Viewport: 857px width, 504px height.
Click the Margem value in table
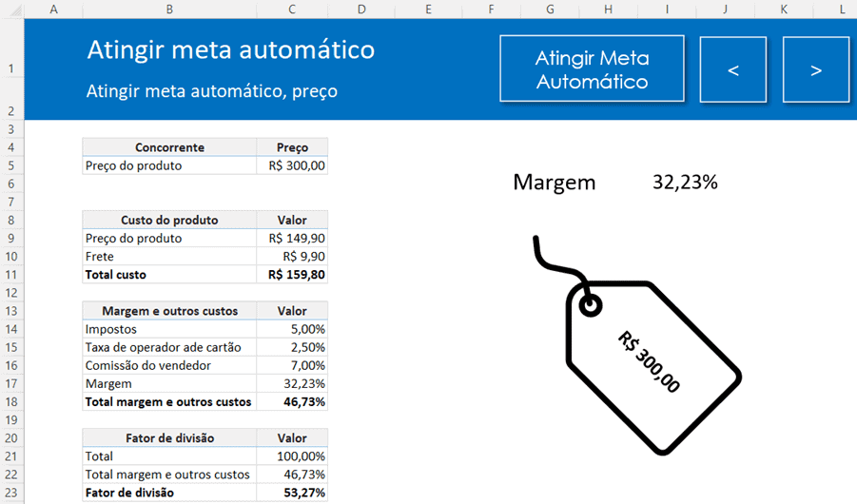coord(292,383)
